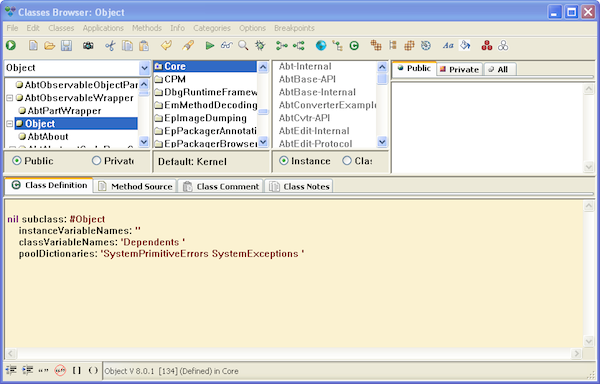Open the Object class dropdown
This screenshot has width=600, height=384.
(144, 68)
